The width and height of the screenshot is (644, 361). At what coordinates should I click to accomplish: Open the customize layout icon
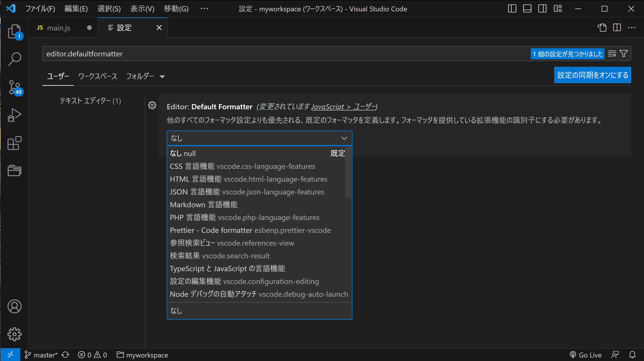[558, 9]
